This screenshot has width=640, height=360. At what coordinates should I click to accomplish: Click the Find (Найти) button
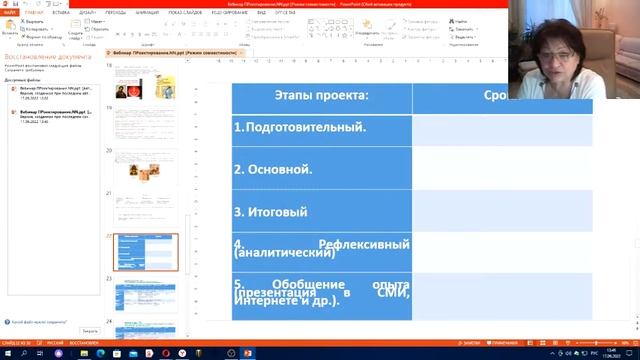click(458, 21)
